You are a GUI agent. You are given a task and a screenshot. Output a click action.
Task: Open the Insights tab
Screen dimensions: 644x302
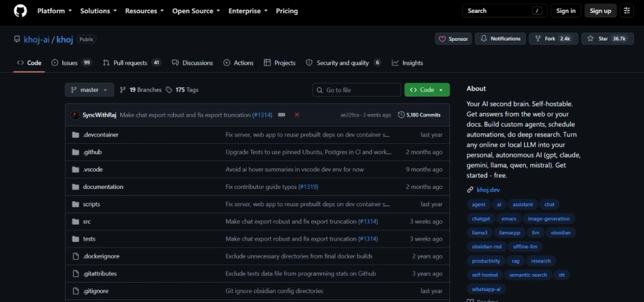[407, 63]
